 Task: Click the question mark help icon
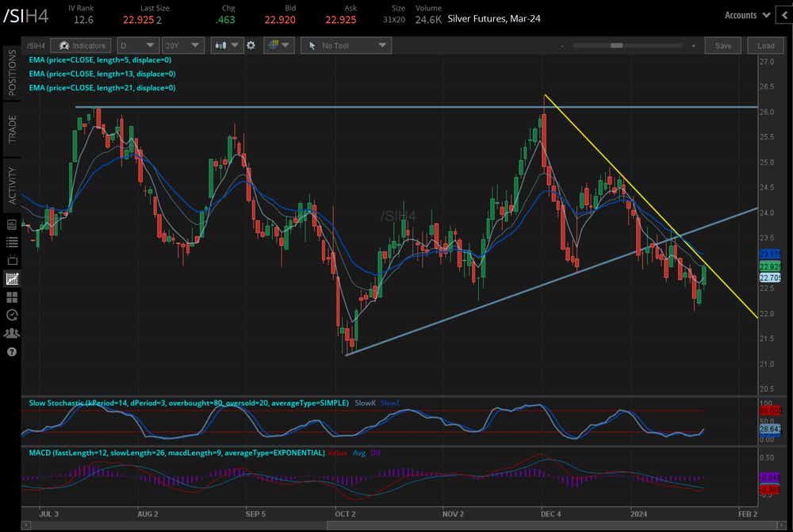pos(12,352)
